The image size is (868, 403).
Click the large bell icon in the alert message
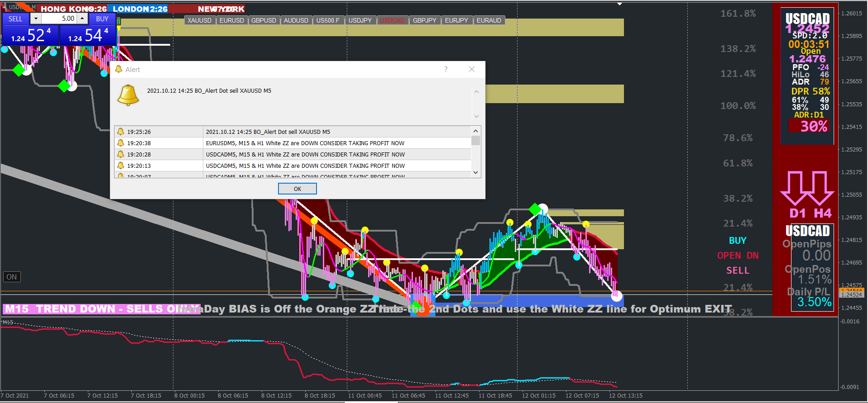pos(128,95)
